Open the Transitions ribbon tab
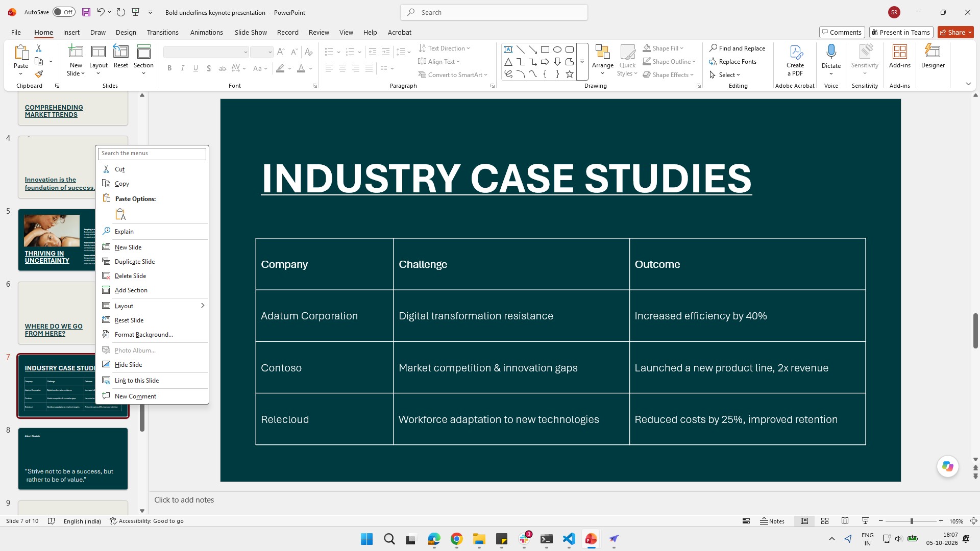The height and width of the screenshot is (551, 980). (162, 32)
